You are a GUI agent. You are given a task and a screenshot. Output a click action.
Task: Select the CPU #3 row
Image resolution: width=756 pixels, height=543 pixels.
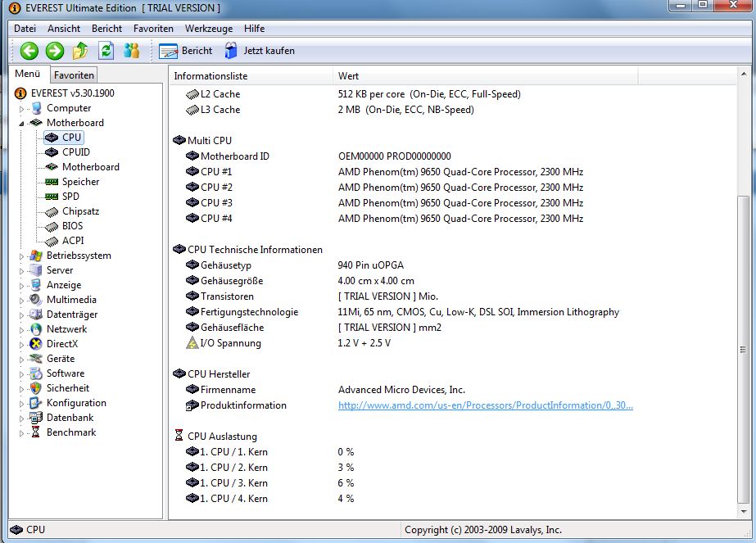[x=452, y=202]
